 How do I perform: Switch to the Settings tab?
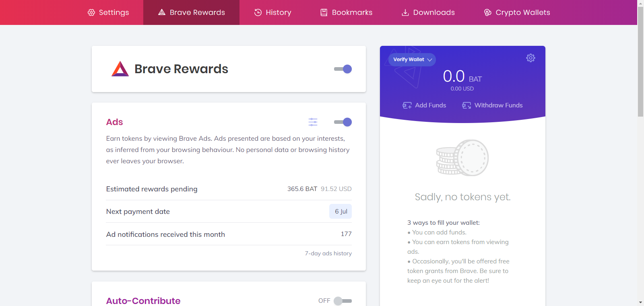click(108, 12)
